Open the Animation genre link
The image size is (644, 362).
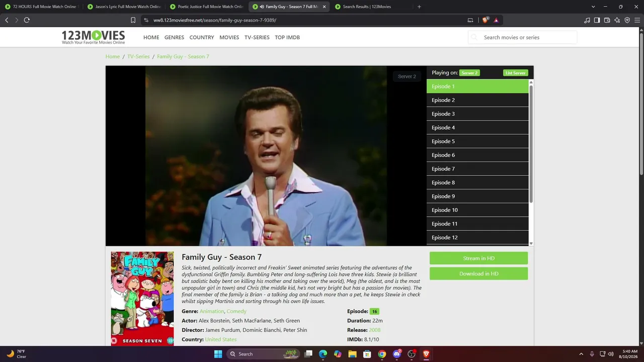212,311
